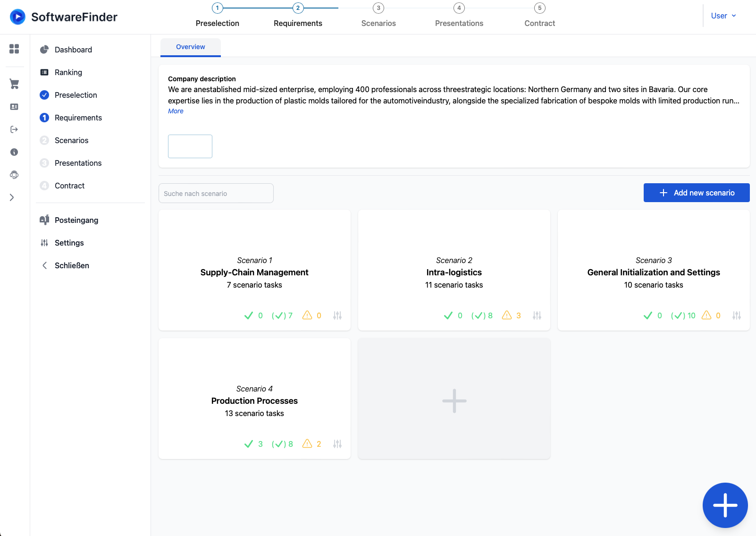Screen dimensions: 756x536
Task: Open the grid apps icon in left rail
Action: pos(14,49)
